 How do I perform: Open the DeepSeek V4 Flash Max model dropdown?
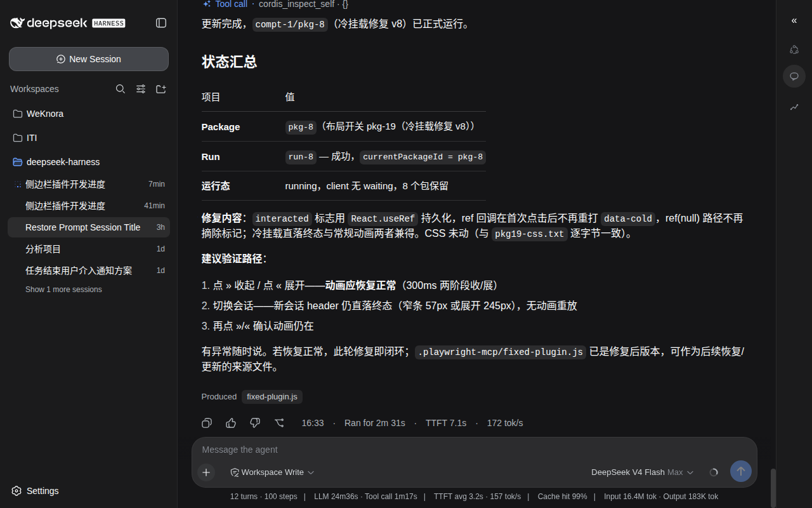point(643,472)
